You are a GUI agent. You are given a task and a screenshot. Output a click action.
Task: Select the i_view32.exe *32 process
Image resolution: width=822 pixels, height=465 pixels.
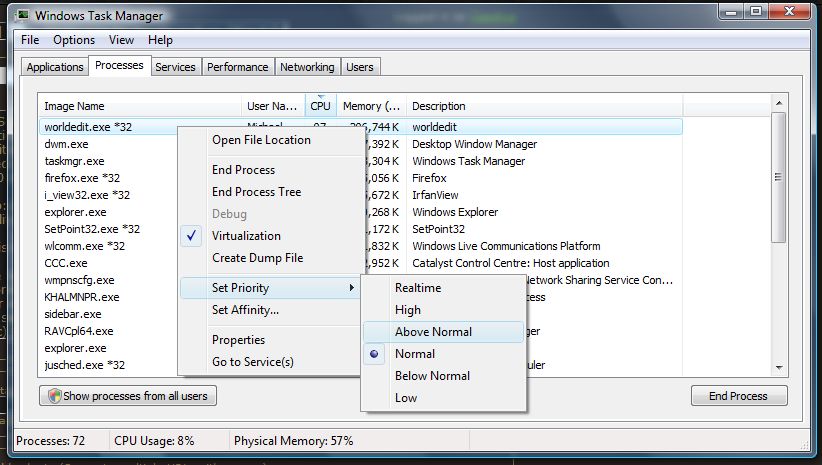86,195
